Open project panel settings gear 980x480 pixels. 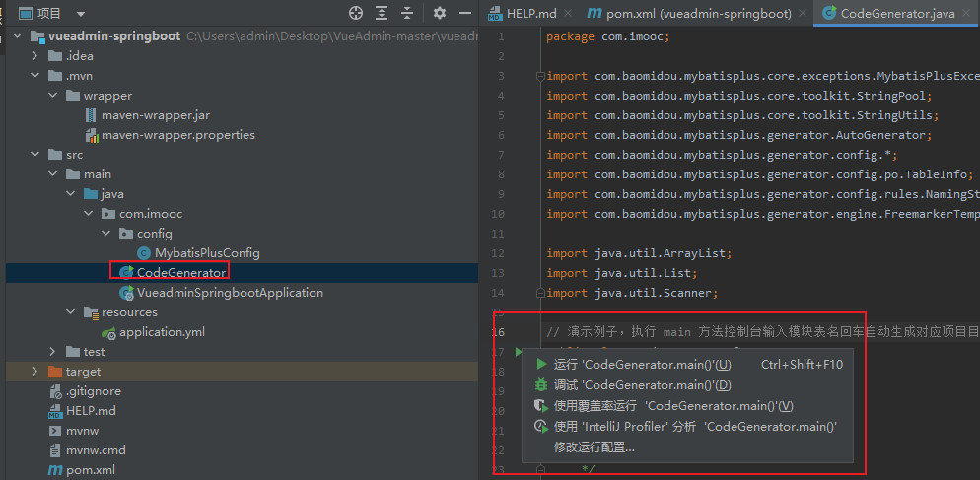click(440, 13)
